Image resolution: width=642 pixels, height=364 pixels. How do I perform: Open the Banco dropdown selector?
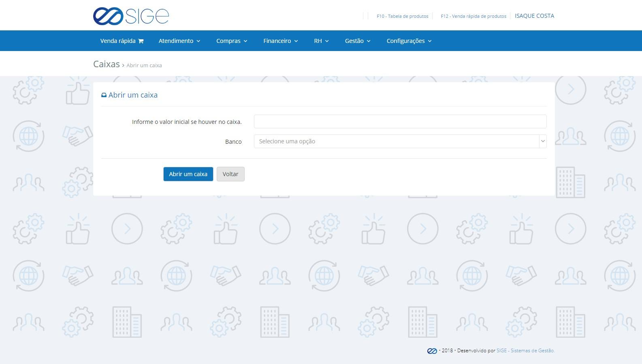pyautogui.click(x=400, y=141)
